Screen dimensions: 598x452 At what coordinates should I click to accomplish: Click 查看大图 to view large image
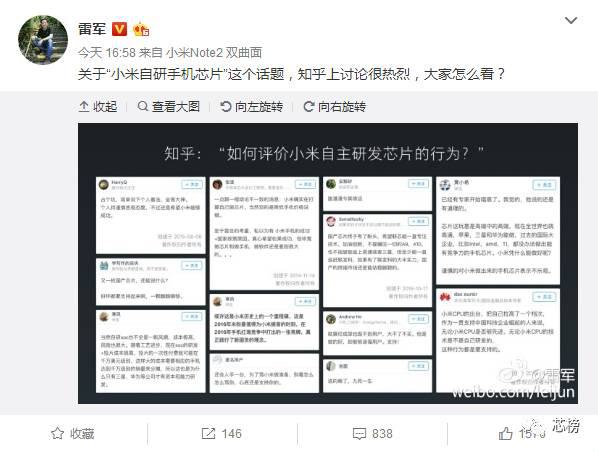point(169,106)
